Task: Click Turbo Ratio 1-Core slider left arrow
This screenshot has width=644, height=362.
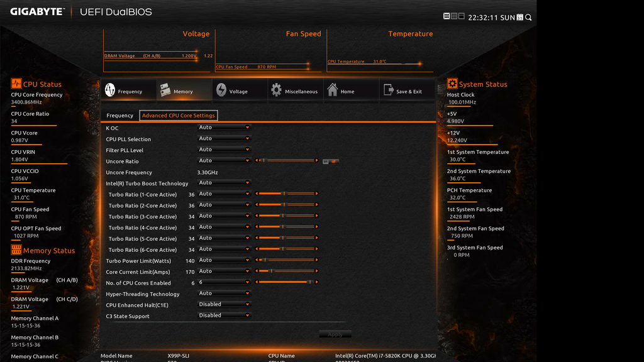Action: (x=257, y=194)
